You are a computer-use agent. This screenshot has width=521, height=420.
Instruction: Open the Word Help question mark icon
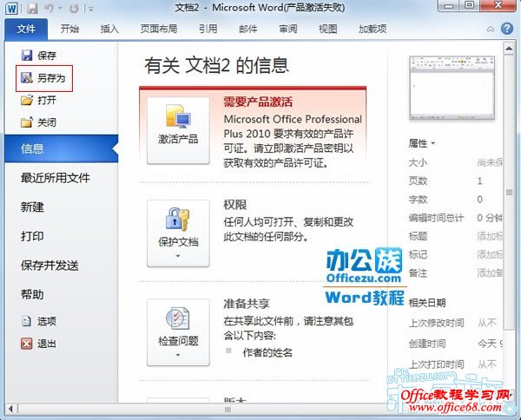(x=507, y=29)
